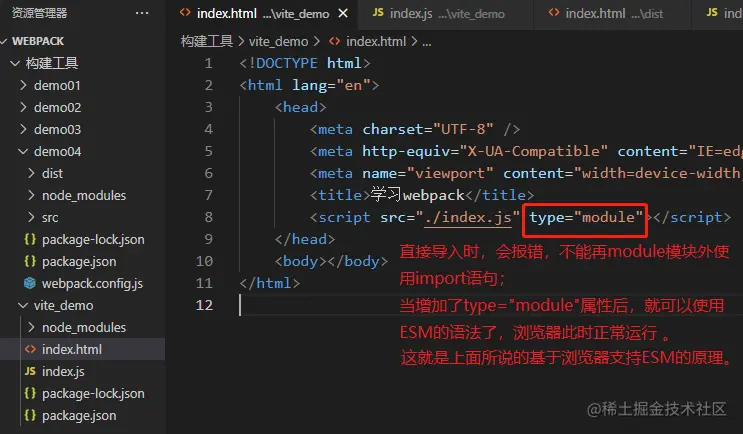Viewport: 743px width, 434px height.
Task: Expand demo04 node_modules folder chevron
Action: (x=31, y=195)
